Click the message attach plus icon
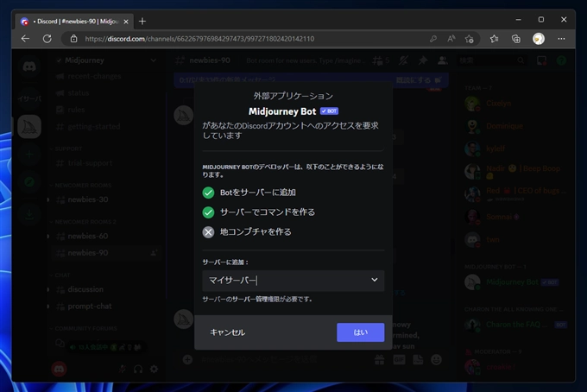 pyautogui.click(x=187, y=359)
